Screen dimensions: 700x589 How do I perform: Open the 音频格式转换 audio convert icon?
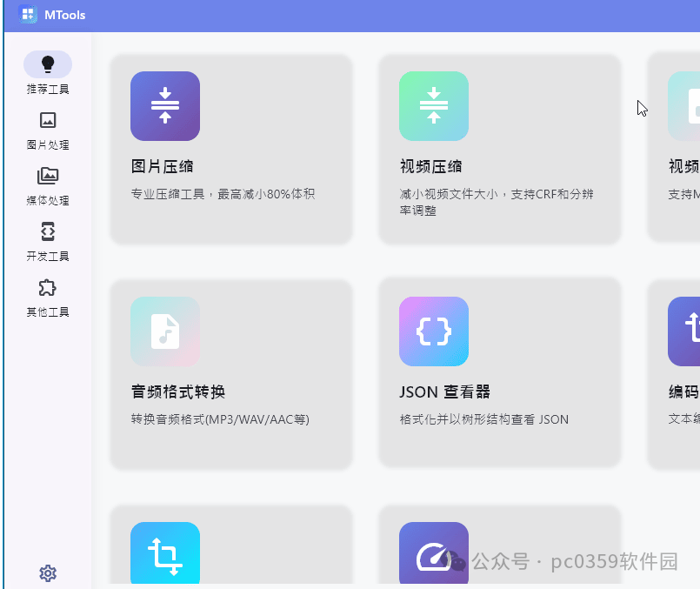165,331
